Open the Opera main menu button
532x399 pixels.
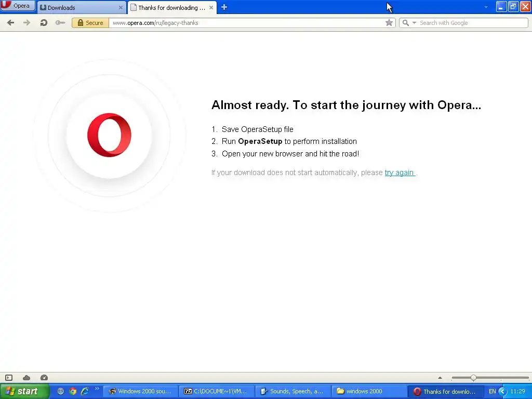point(18,6)
